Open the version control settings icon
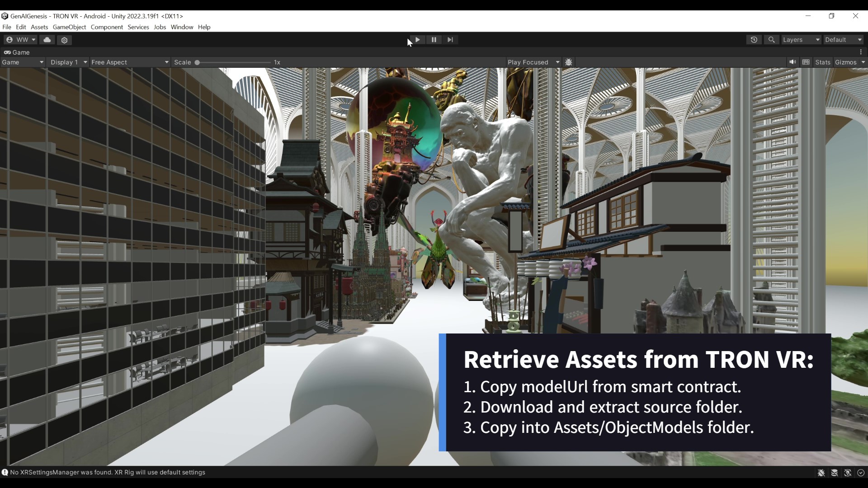Screen dimensions: 868x488 pyautogui.click(x=64, y=40)
